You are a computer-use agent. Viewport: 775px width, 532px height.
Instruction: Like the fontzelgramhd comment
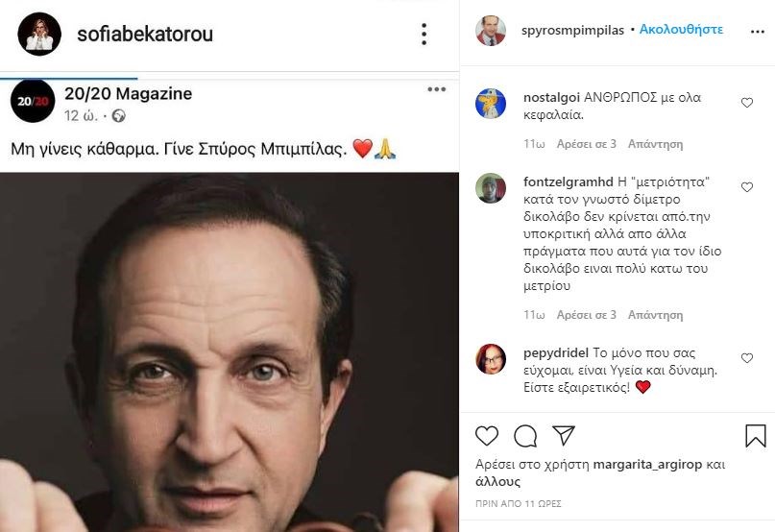747,186
